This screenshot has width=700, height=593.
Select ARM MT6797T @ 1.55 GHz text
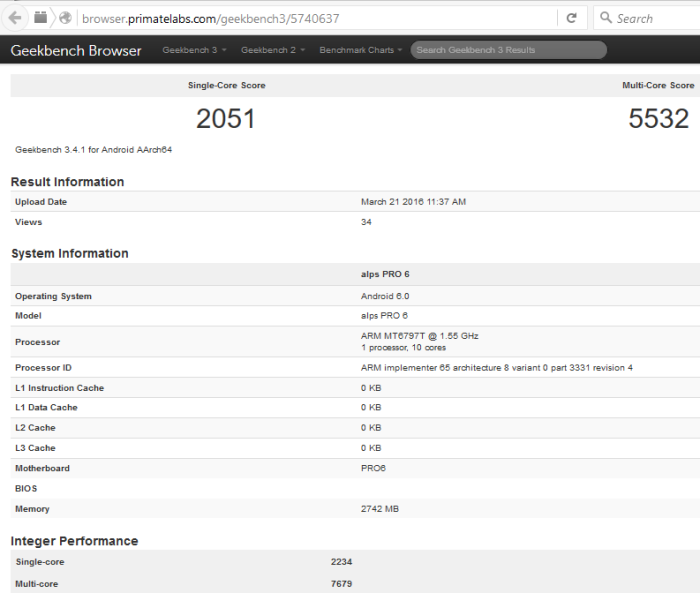pyautogui.click(x=420, y=336)
